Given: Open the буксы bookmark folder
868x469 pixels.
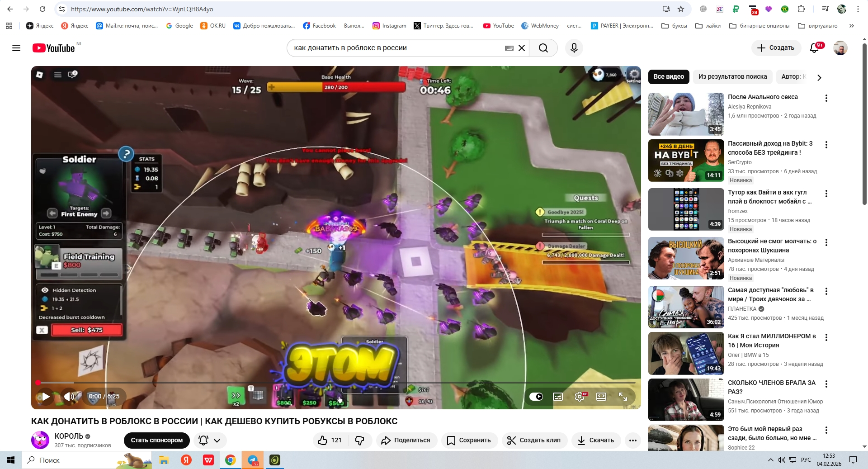Looking at the screenshot, I should click(674, 26).
